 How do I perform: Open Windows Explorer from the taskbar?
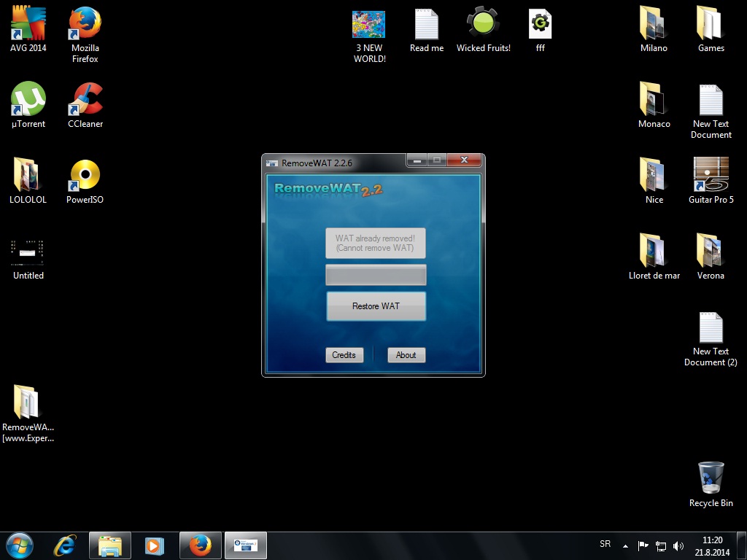tap(110, 545)
